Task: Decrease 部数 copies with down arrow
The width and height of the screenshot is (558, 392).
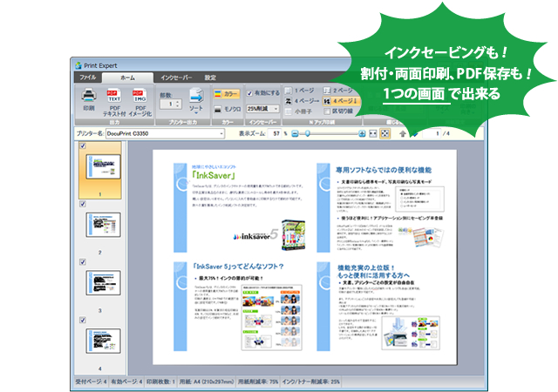Action: [178, 106]
